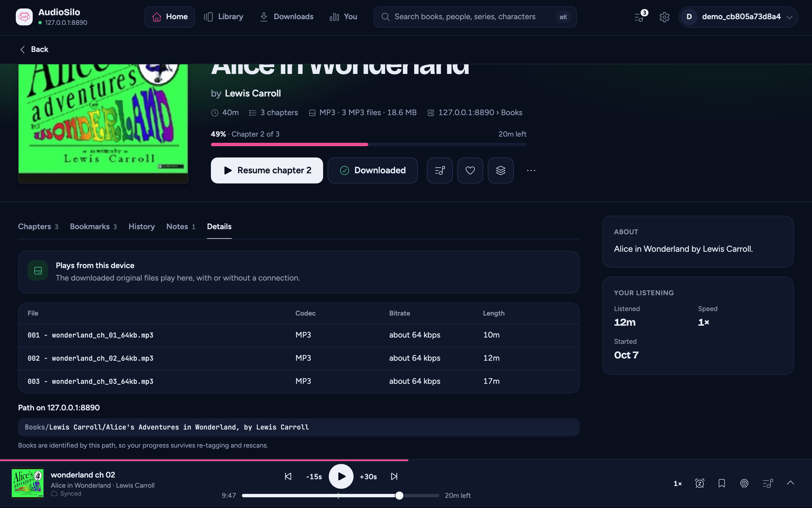
Task: Favorite the book with the heart icon
Action: [470, 170]
